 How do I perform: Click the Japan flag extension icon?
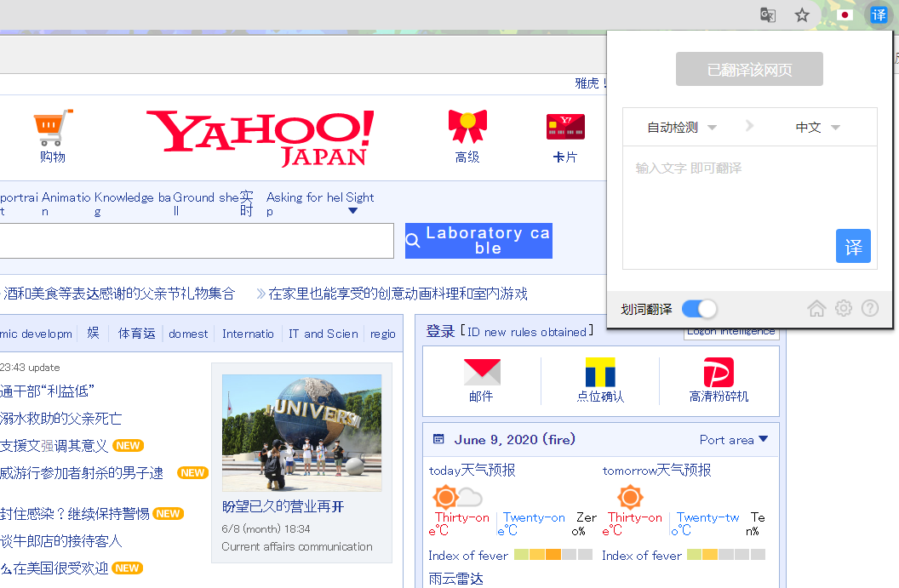[x=845, y=15]
